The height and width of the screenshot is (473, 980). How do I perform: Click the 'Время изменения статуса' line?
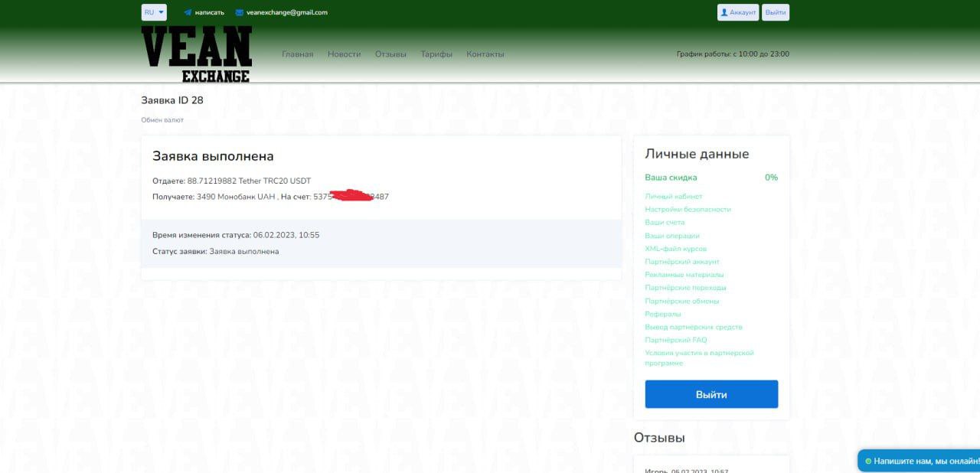[x=236, y=235]
